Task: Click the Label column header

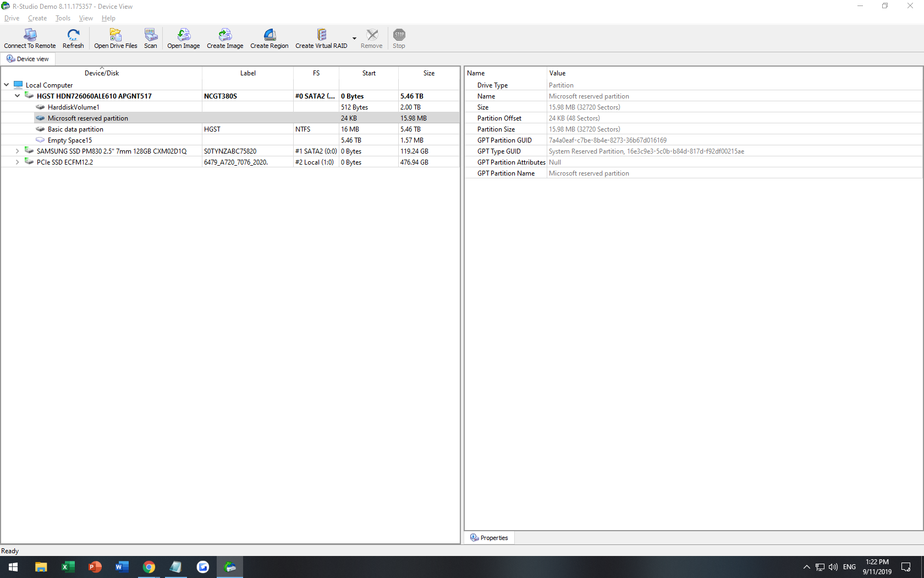Action: tap(248, 73)
